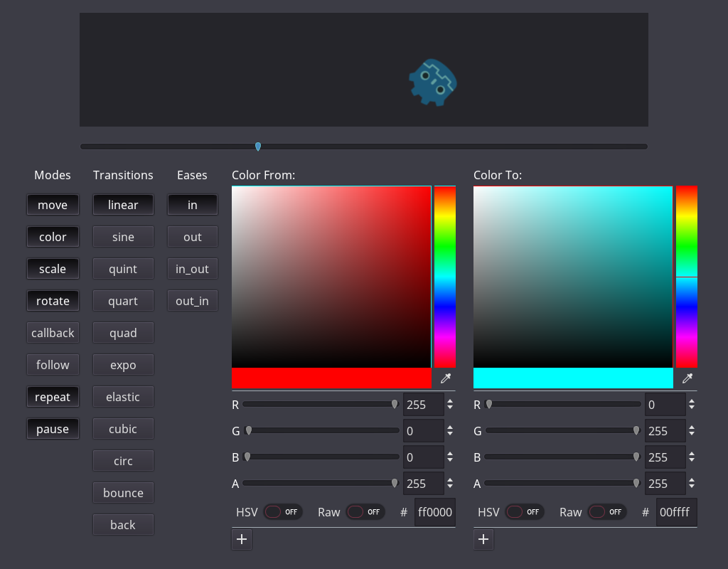Enable the callback mode button
The image size is (728, 569).
(x=53, y=333)
